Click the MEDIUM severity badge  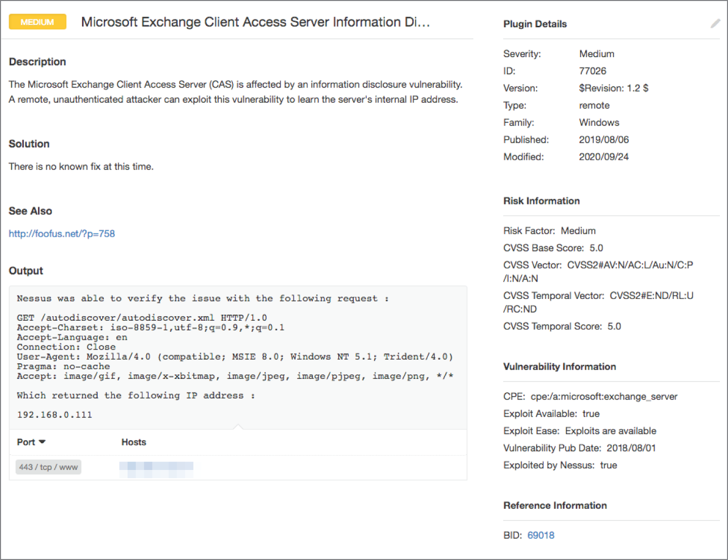tap(37, 22)
